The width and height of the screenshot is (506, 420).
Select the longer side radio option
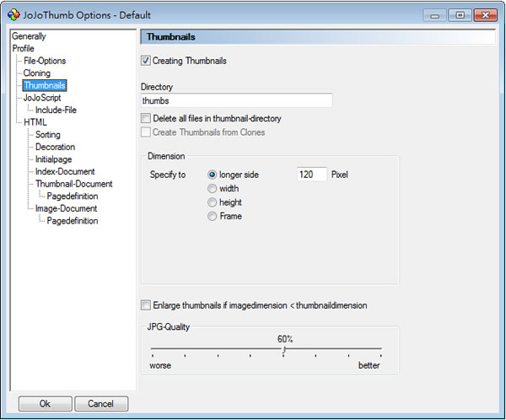[x=212, y=175]
